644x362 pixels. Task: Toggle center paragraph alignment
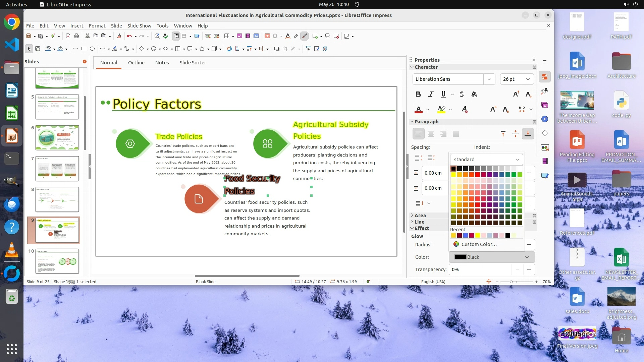431,134
